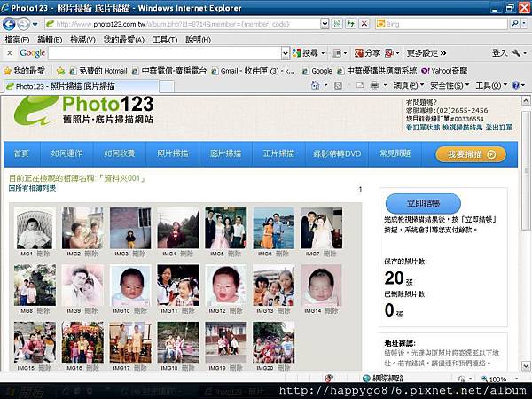Click the 回所有相簿列表 link
Image resolution: width=532 pixels, height=399 pixels.
[x=32, y=188]
